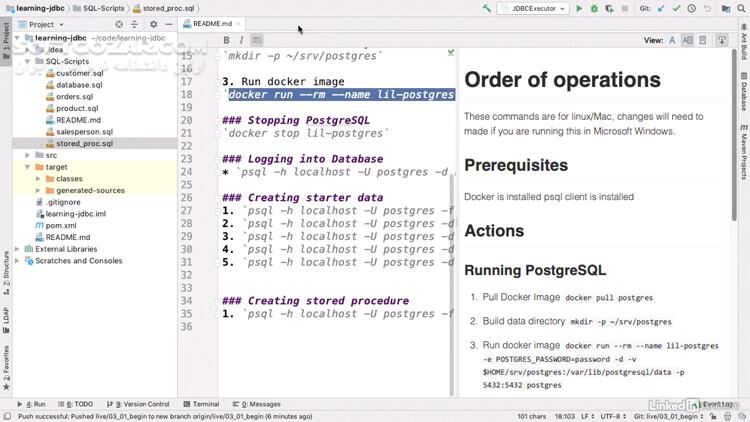Select stored_proc.sql in project tree
Image resolution: width=750 pixels, height=422 pixels.
tap(84, 143)
